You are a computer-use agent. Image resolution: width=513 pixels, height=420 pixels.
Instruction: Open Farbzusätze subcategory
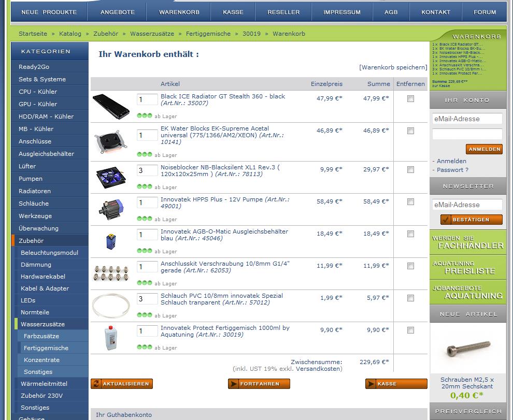point(53,336)
